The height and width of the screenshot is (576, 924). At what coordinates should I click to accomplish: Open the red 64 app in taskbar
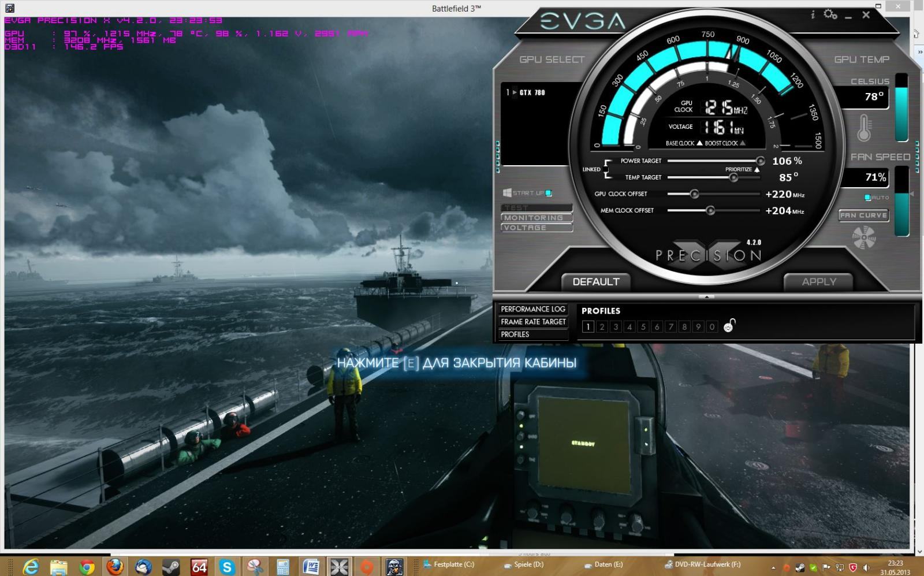pyautogui.click(x=199, y=567)
